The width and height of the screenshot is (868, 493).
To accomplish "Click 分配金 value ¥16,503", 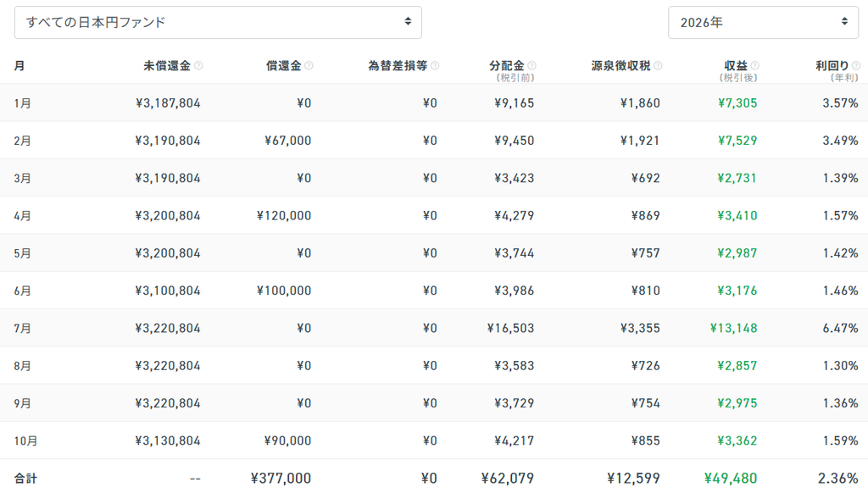I will [x=511, y=329].
